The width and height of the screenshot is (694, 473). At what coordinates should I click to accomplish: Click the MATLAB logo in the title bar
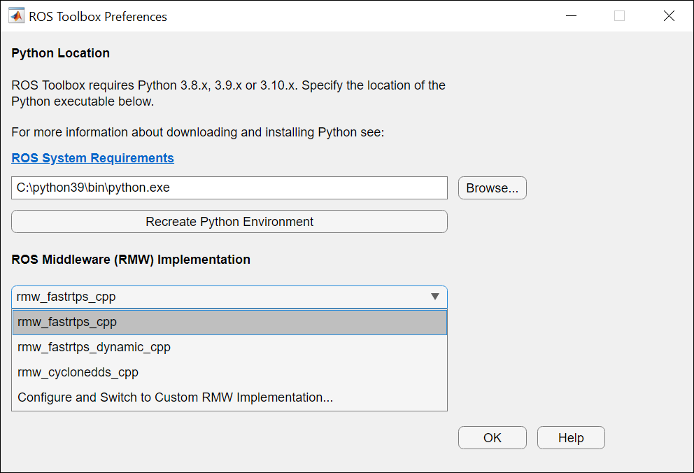(17, 16)
